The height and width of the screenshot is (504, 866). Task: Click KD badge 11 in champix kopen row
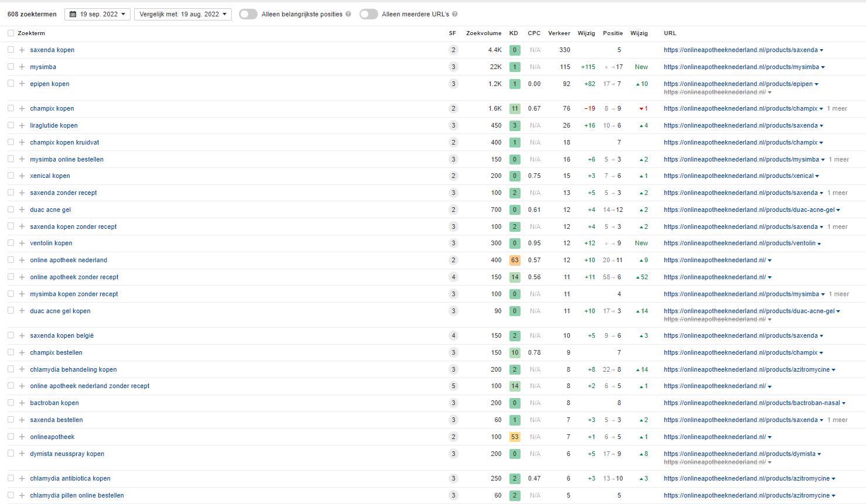pyautogui.click(x=515, y=108)
